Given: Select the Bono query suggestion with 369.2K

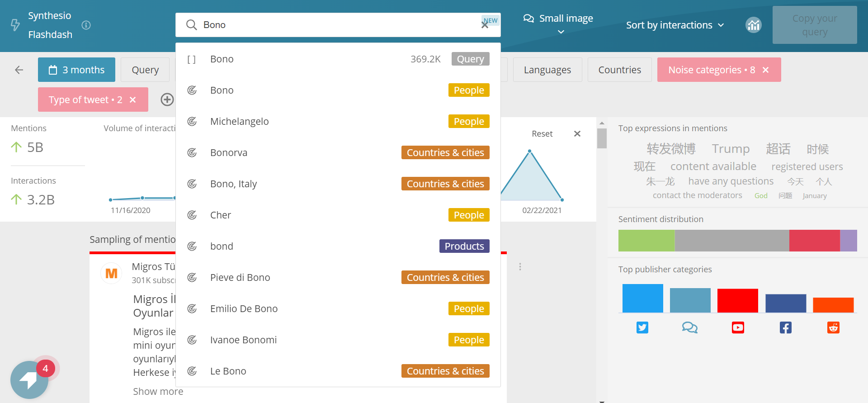Looking at the screenshot, I should pyautogui.click(x=338, y=59).
